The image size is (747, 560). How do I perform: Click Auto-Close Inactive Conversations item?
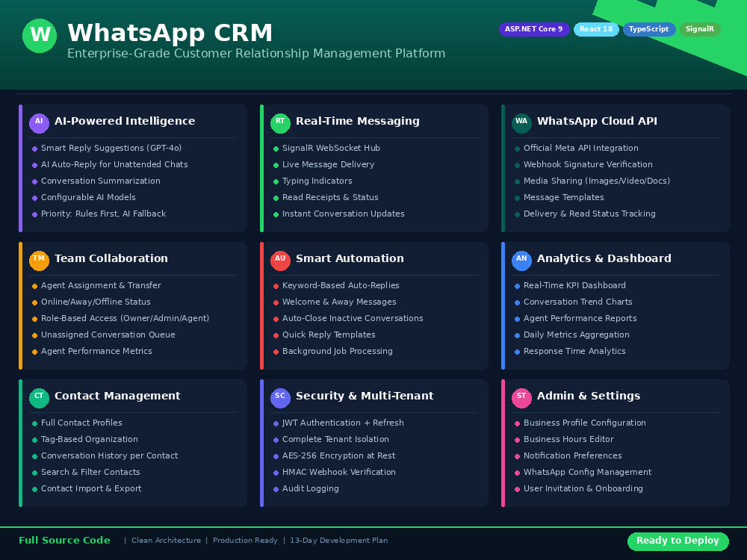tap(353, 318)
